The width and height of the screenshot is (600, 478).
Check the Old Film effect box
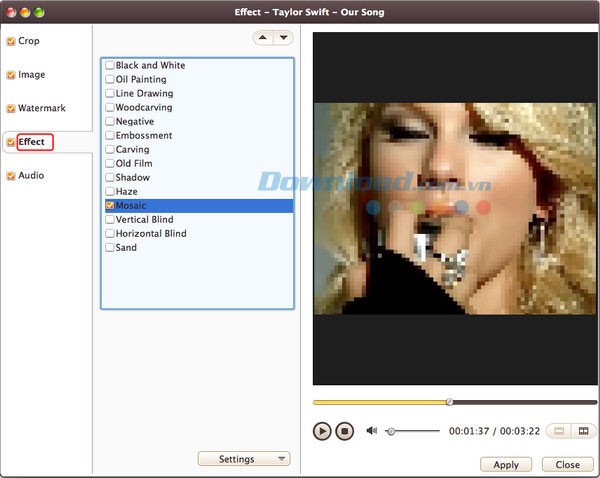point(110,164)
